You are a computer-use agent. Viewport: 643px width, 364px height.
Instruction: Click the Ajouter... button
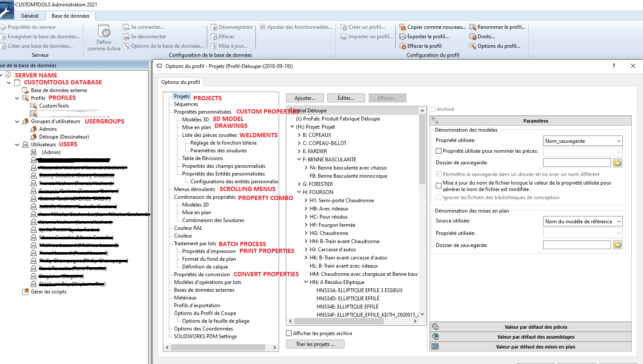coord(305,98)
